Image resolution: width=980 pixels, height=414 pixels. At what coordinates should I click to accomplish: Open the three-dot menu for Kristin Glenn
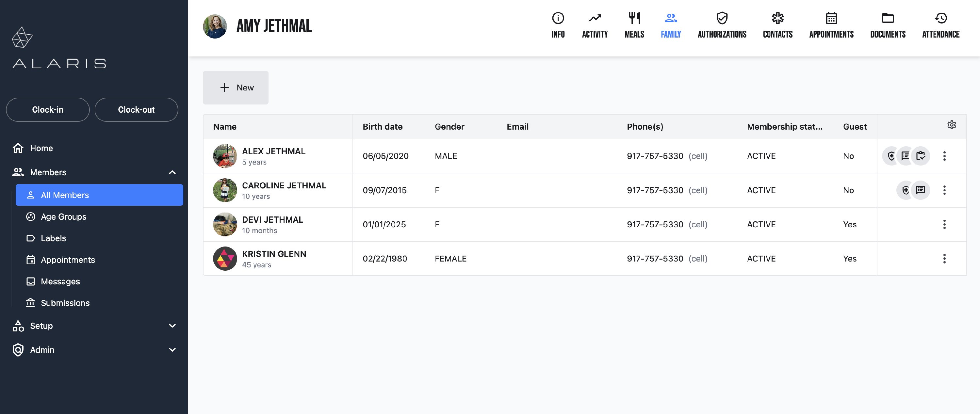[944, 259]
